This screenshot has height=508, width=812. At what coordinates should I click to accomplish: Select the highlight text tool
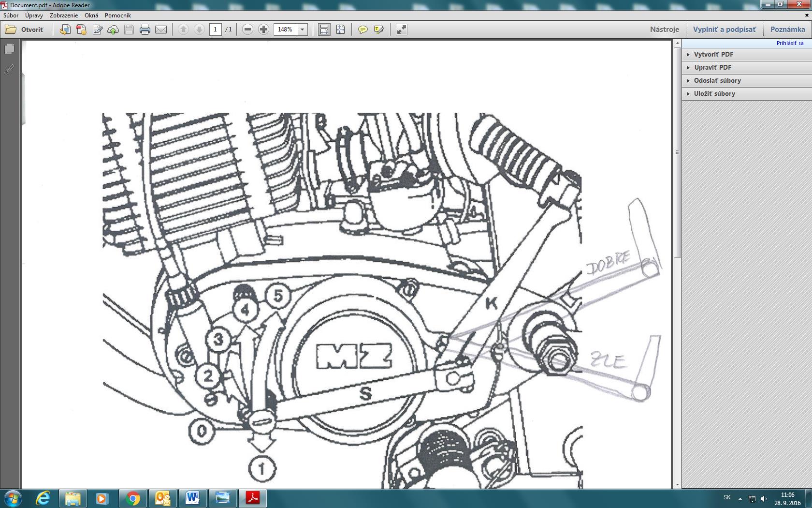tap(378, 30)
